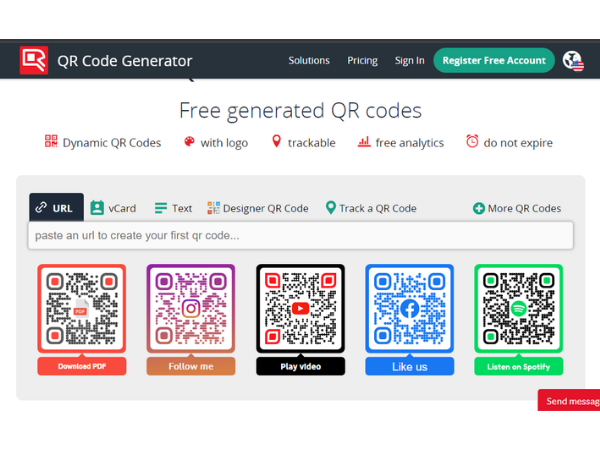The image size is (600, 450).
Task: Click the Follow me button
Action: (191, 366)
